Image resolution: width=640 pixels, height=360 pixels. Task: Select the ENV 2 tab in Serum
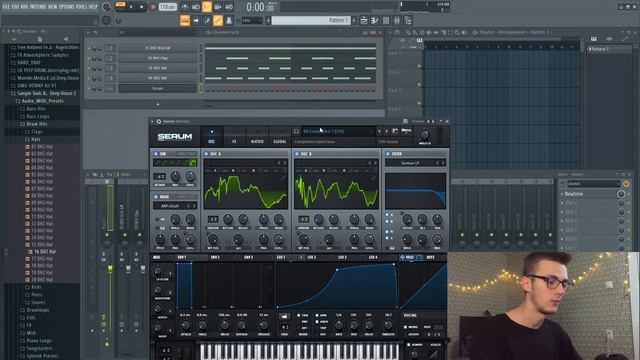pos(215,258)
